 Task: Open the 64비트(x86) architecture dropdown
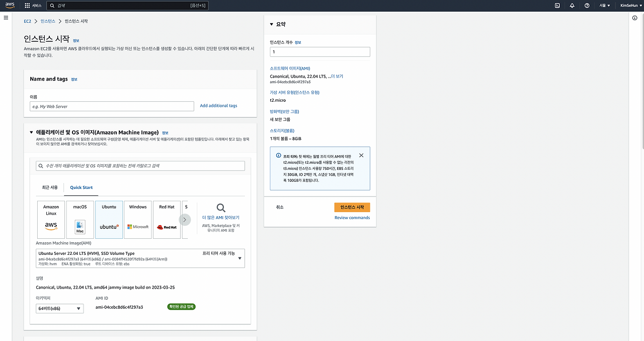pos(59,308)
